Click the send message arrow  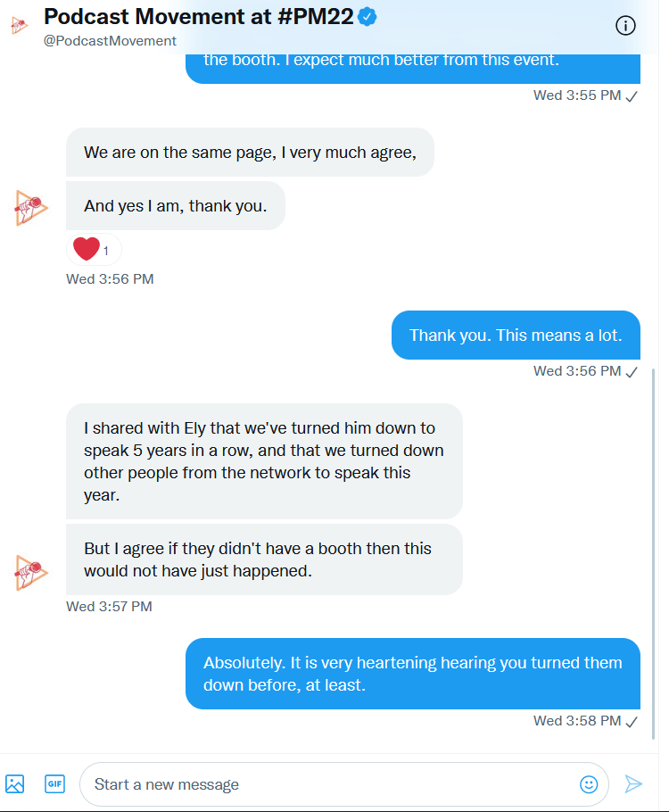(x=633, y=784)
